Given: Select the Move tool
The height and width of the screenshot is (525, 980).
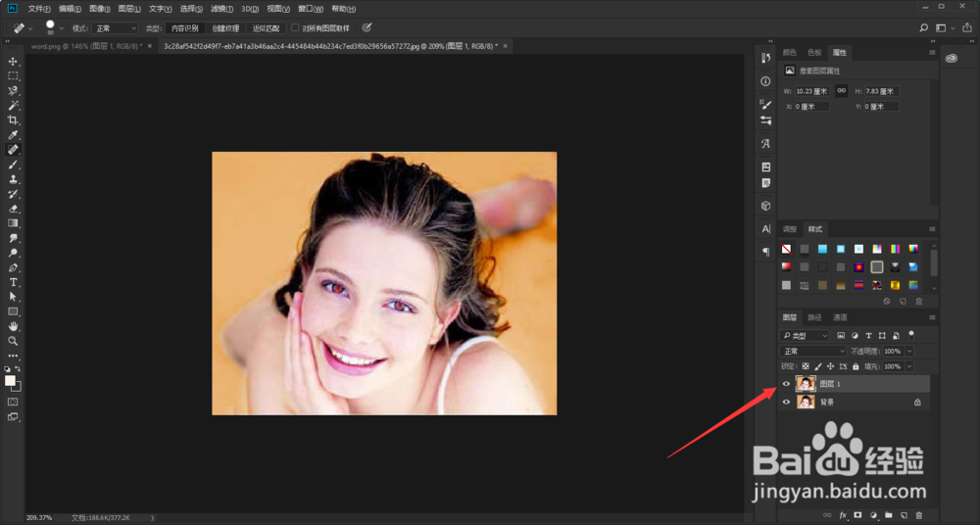Looking at the screenshot, I should point(13,62).
